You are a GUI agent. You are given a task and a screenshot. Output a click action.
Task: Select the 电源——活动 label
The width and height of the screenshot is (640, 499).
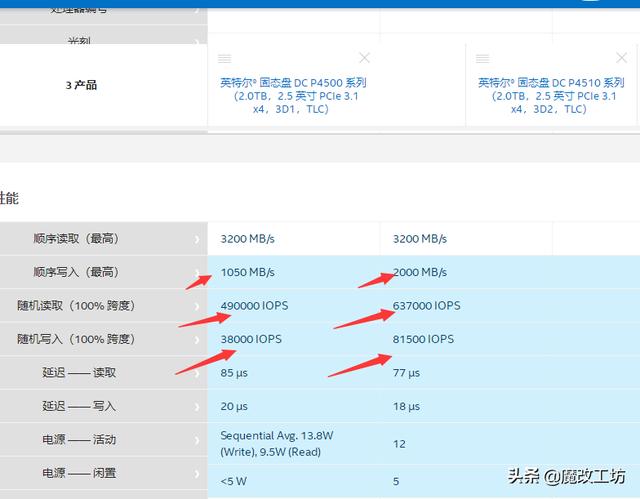79,439
